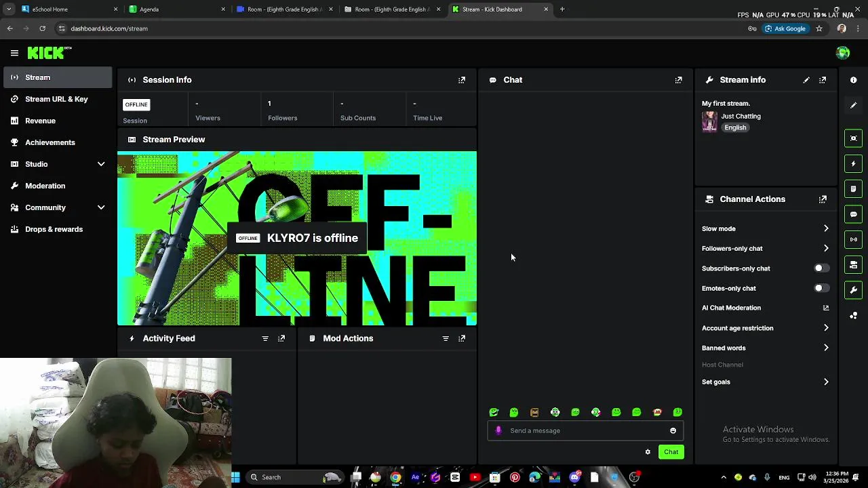Insert the first green laughing emote
Screen dimensions: 868x488
click(x=494, y=412)
